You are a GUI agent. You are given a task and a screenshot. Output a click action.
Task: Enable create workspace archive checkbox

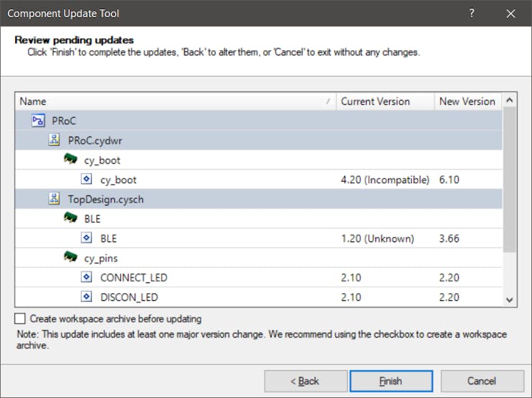pyautogui.click(x=20, y=319)
